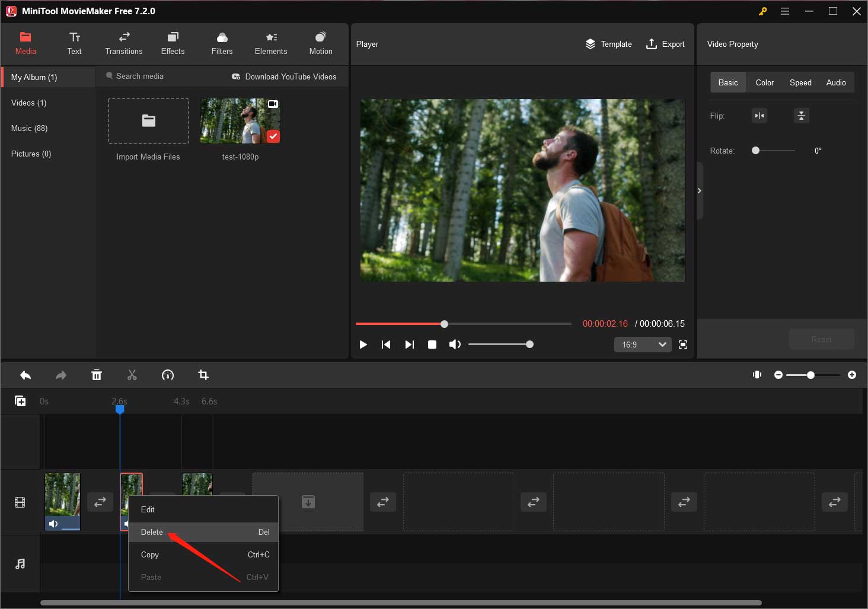Click the Reset button
The height and width of the screenshot is (609, 868).
(821, 339)
